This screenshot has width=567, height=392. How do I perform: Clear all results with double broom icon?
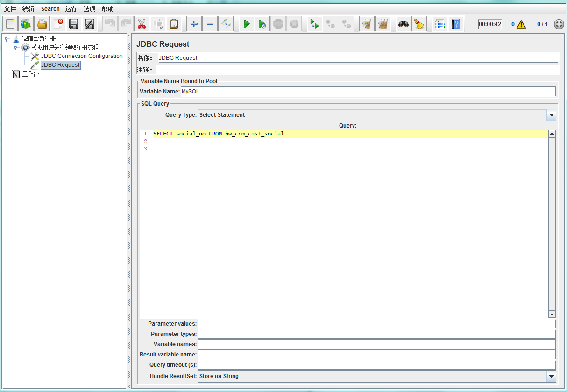[383, 24]
